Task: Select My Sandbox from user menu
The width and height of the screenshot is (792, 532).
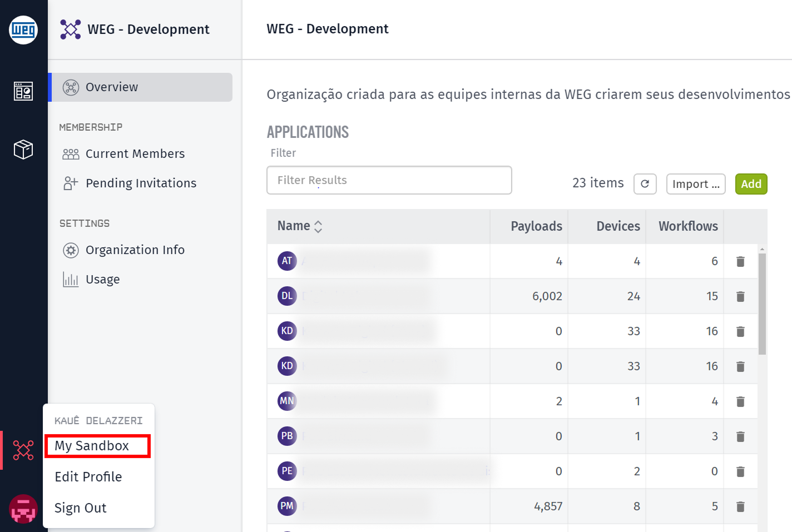Action: click(92, 446)
